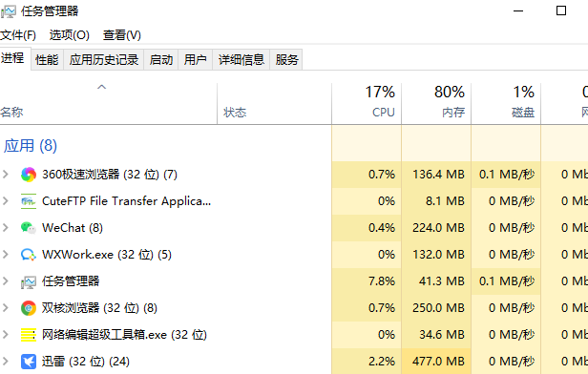588x374 pixels.
Task: Click the 41.3 MB memory cell
Action: point(436,281)
